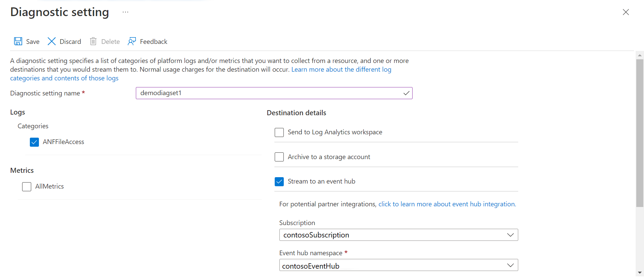This screenshot has width=644, height=278.
Task: Check Send to Log Analytics workspace
Action: pyautogui.click(x=279, y=132)
